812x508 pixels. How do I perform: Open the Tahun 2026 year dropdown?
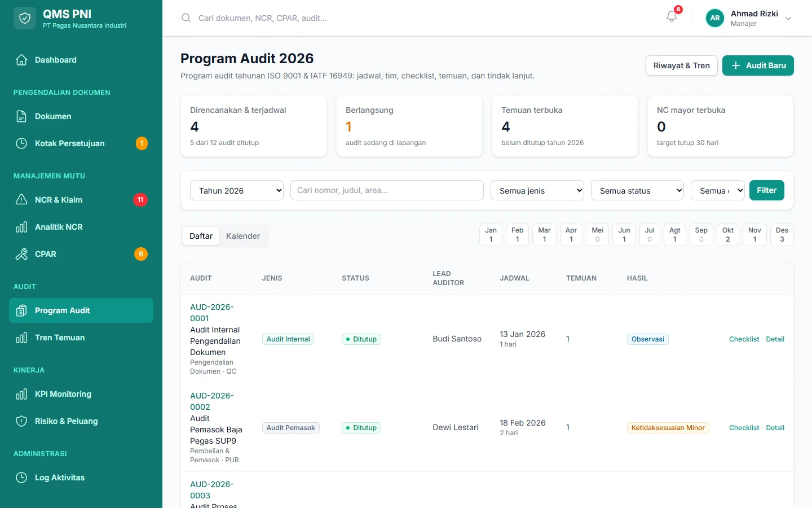237,190
